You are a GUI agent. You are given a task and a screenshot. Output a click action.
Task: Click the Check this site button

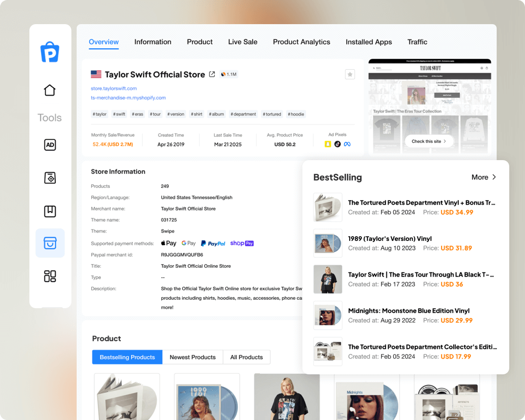(428, 141)
